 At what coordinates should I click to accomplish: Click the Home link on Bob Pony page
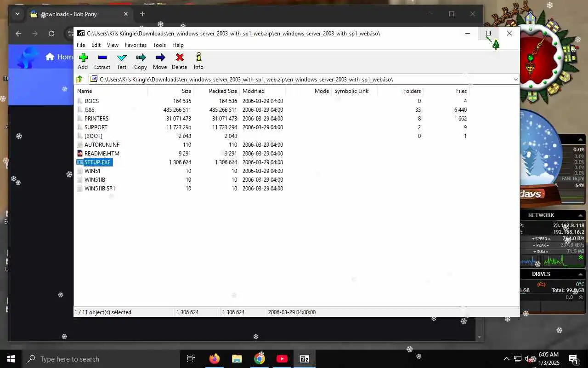pos(59,57)
